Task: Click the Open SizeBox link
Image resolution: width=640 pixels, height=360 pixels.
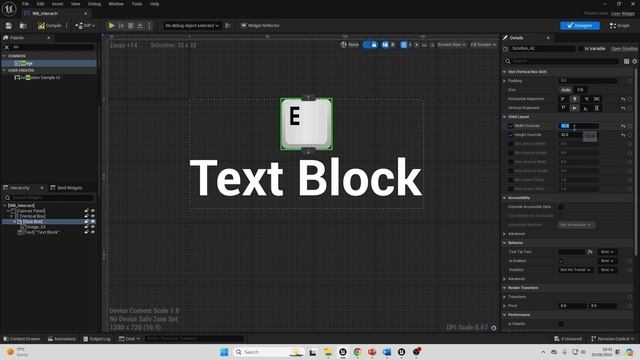Action: click(624, 49)
